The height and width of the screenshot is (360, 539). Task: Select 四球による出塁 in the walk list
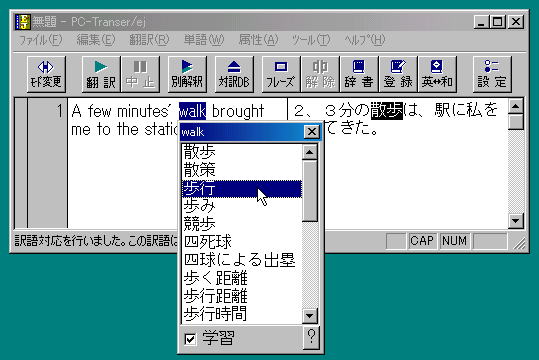coord(242,260)
